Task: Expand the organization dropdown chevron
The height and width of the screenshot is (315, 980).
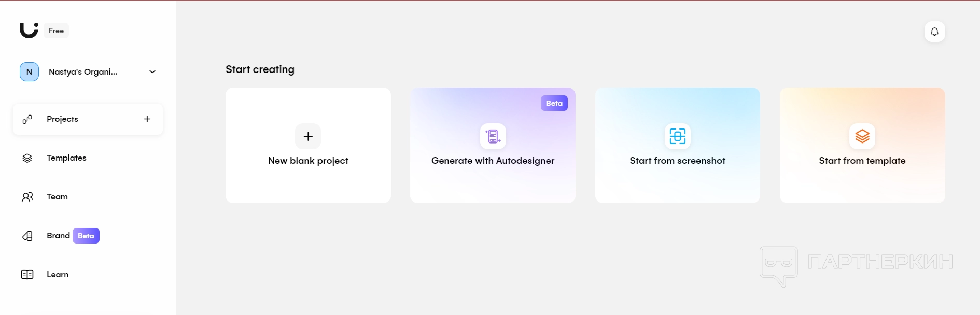Action: pyautogui.click(x=152, y=72)
